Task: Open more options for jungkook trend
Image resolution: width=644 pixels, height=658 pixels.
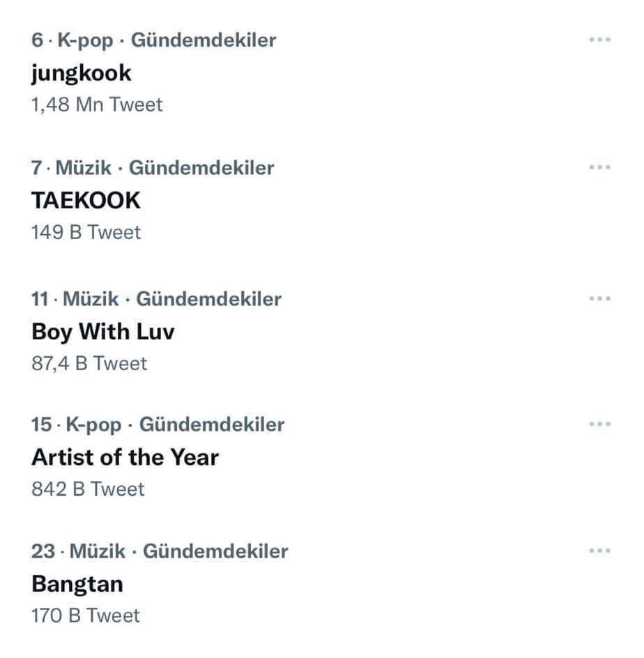Action: point(599,40)
